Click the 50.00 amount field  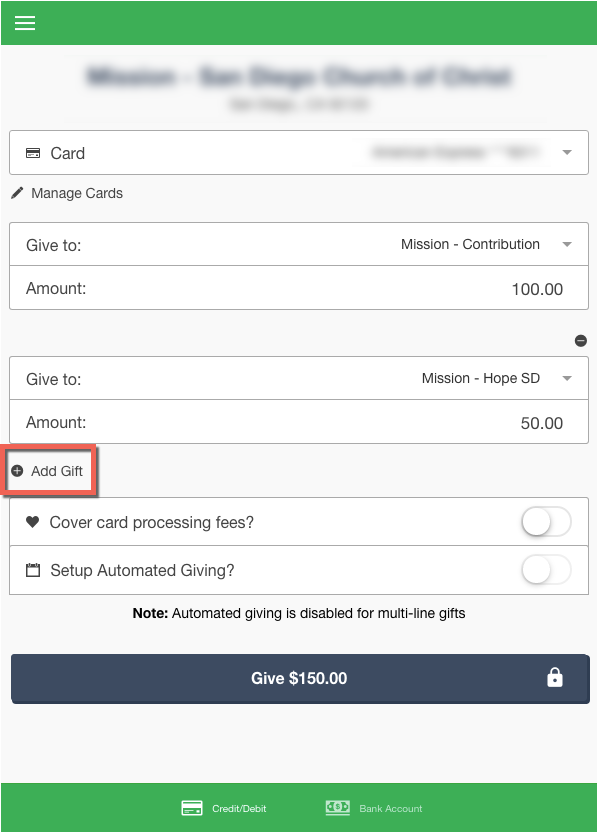point(299,422)
